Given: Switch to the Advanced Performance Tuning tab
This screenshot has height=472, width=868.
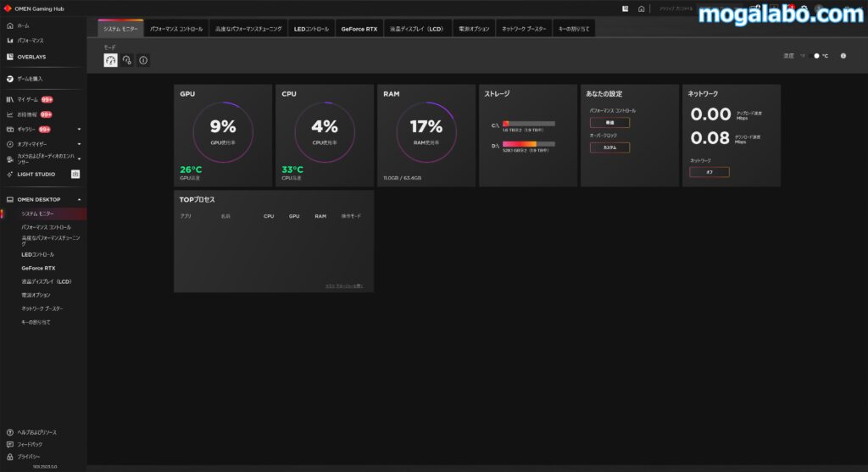Looking at the screenshot, I should 248,29.
